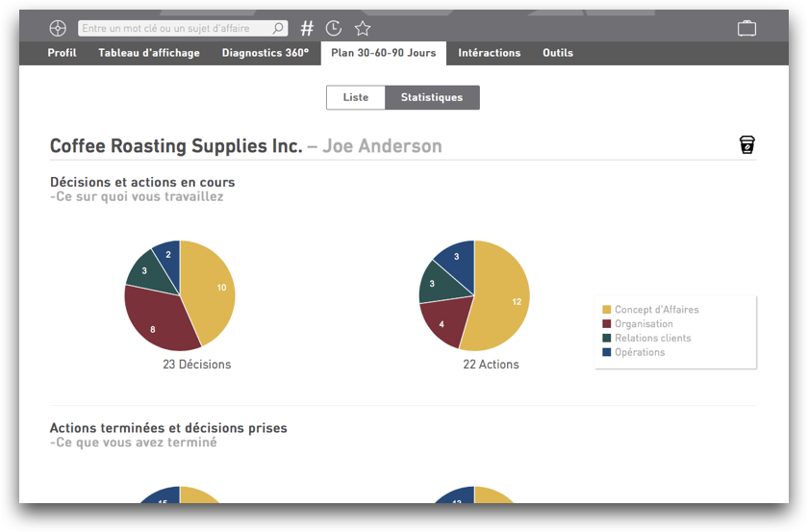Open the clock history icon
The height and width of the screenshot is (532, 808).
[334, 28]
